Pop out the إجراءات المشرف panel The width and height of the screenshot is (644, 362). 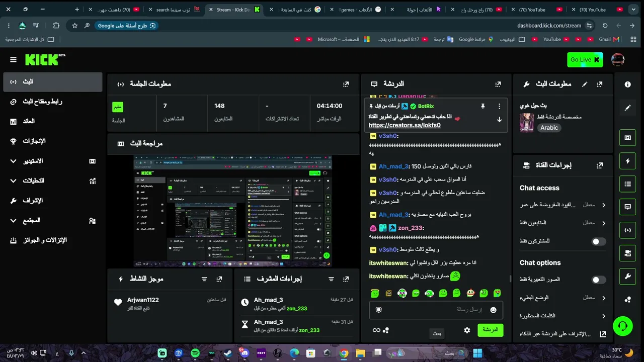(346, 279)
